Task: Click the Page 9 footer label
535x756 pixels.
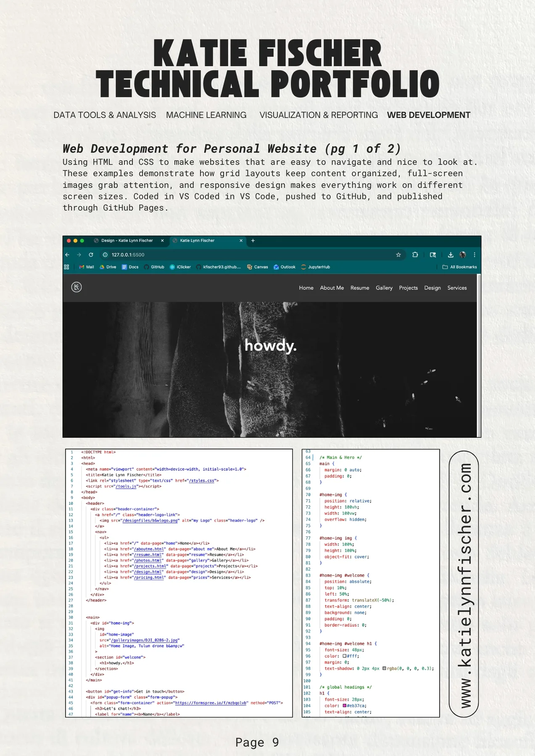Action: (257, 742)
